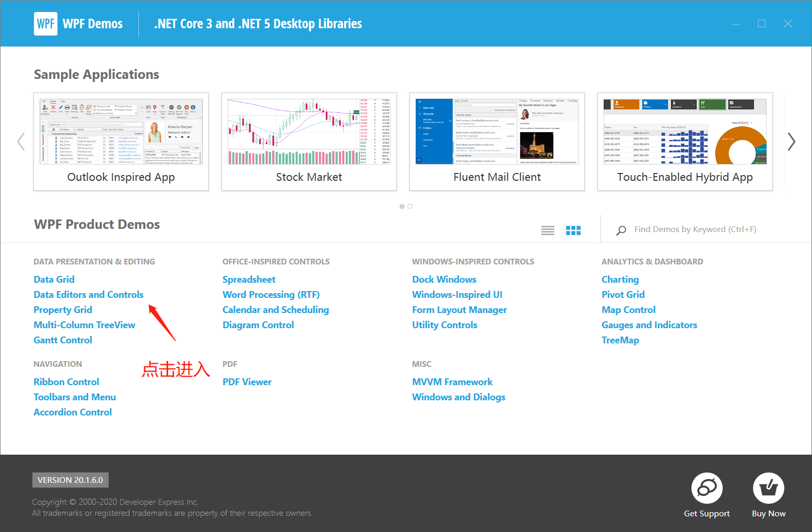Go to previous sample applications page

coord(21,142)
